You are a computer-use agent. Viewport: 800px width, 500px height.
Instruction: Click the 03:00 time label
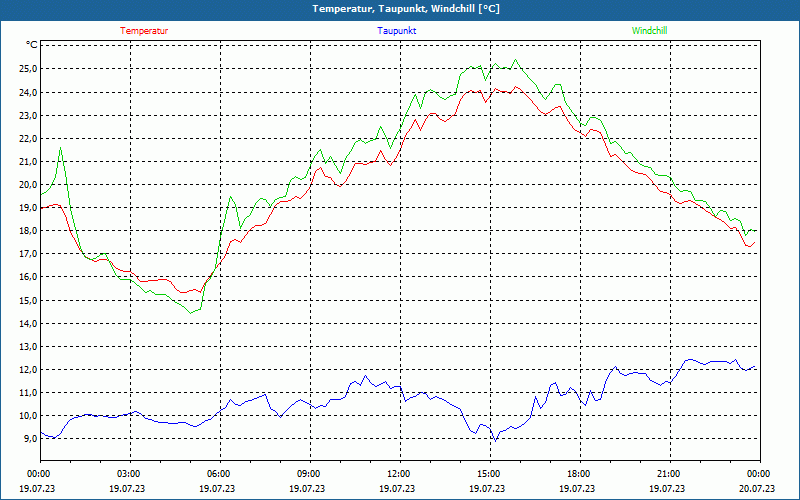point(129,474)
